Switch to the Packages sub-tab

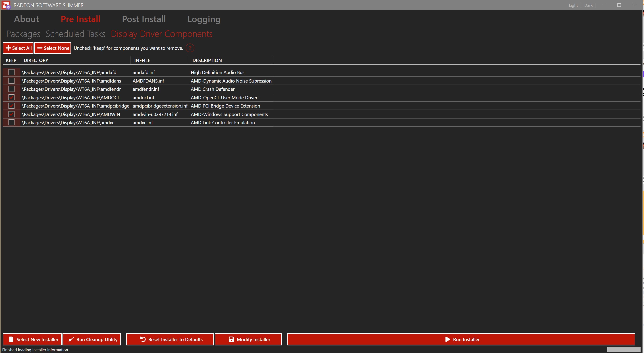[23, 34]
